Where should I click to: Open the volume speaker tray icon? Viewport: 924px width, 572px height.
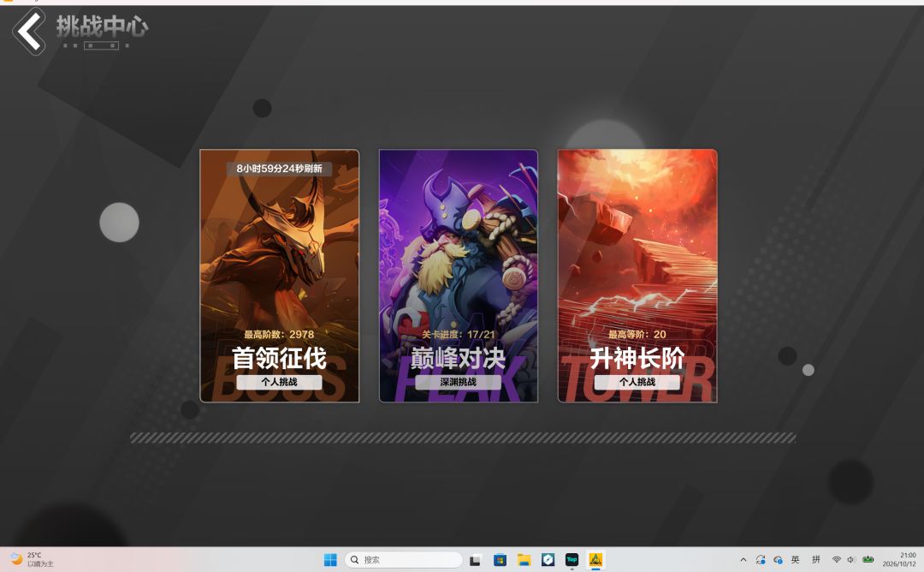click(x=850, y=560)
